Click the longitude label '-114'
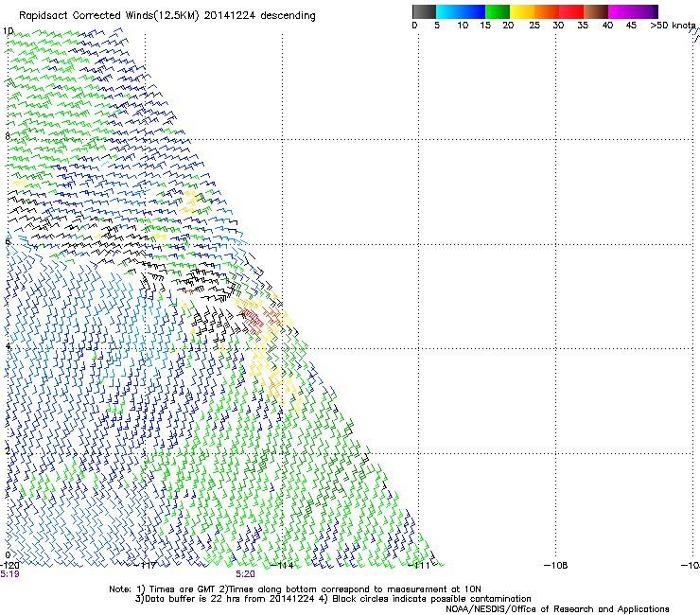Screen dimensions: 700x615 pos(282,566)
